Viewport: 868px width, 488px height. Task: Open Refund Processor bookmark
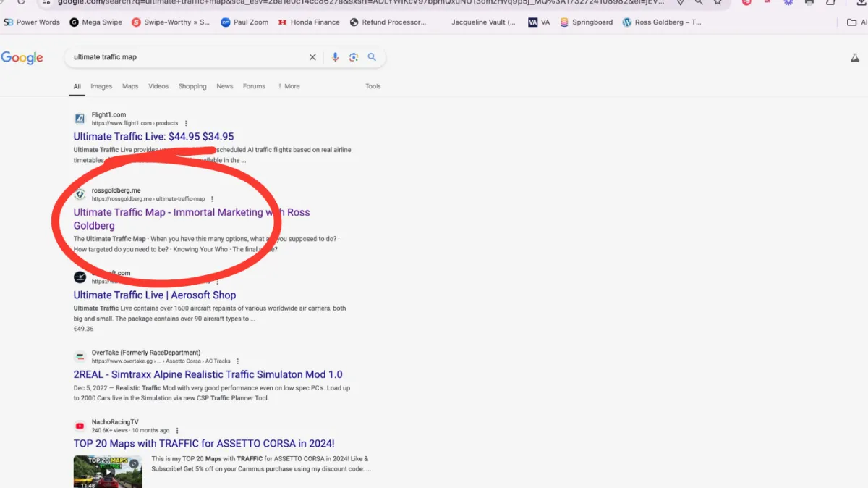click(388, 22)
